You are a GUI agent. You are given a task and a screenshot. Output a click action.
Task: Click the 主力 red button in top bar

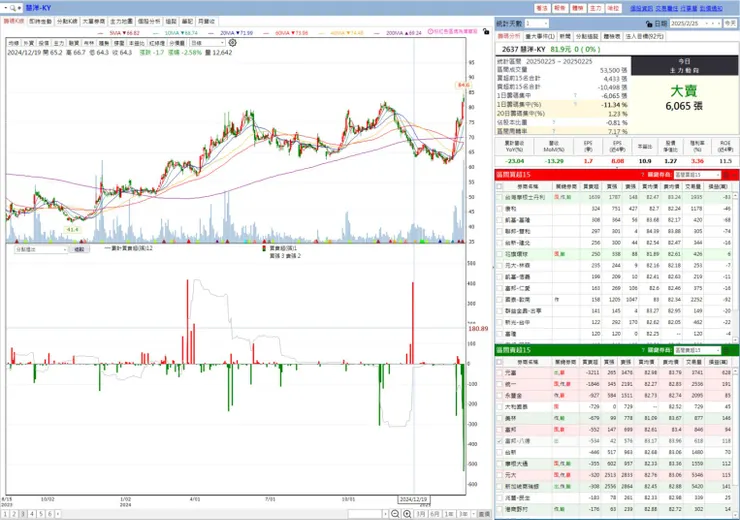(x=595, y=8)
